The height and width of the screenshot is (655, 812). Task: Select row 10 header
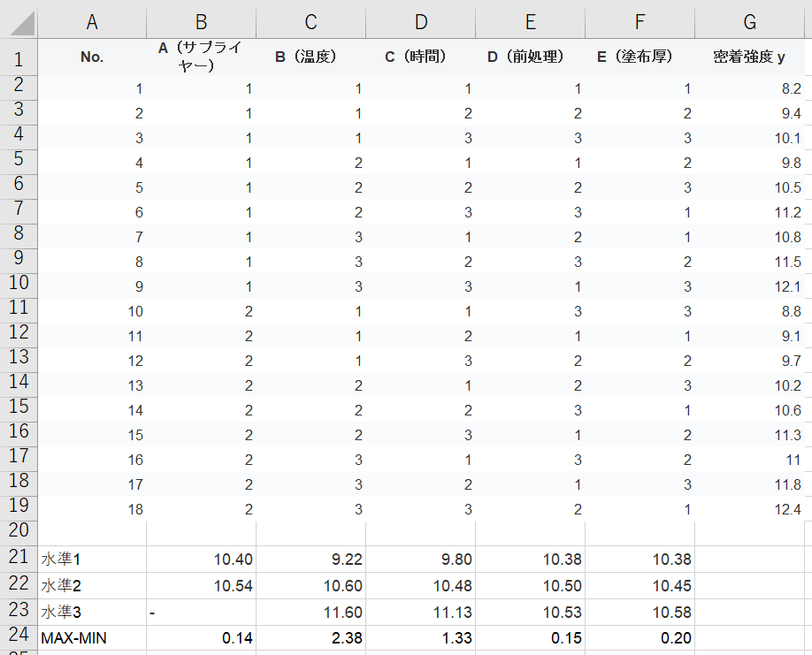(19, 283)
